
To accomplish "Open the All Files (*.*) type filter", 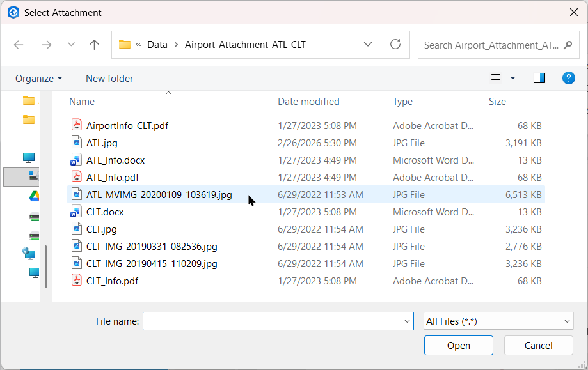I will (x=498, y=321).
